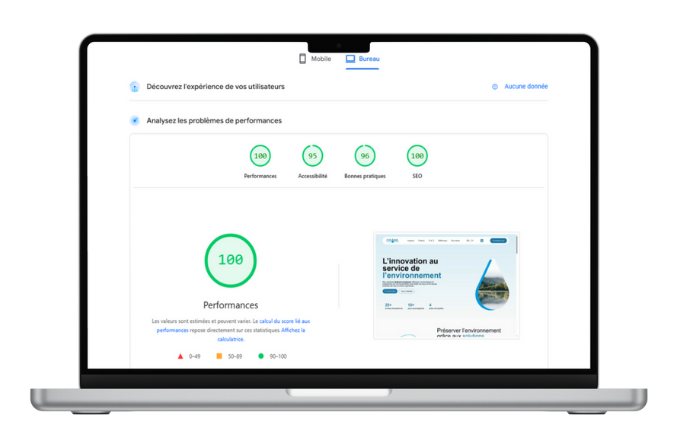Select the Bonnes pratiques score gauge showing 96
The image size is (675, 437).
click(x=365, y=156)
